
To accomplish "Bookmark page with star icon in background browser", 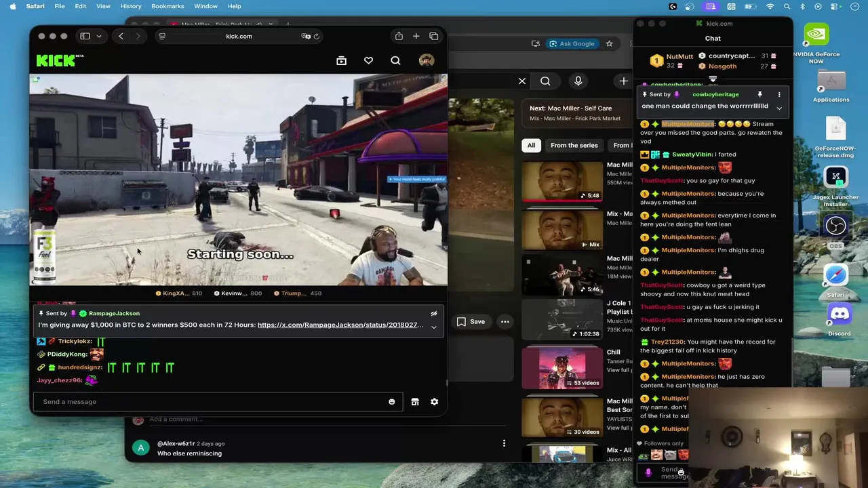I will (609, 43).
